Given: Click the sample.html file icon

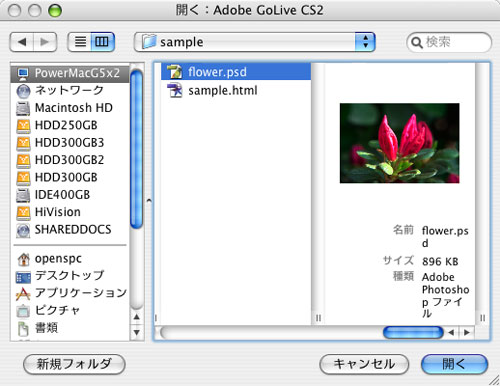Looking at the screenshot, I should tap(175, 90).
